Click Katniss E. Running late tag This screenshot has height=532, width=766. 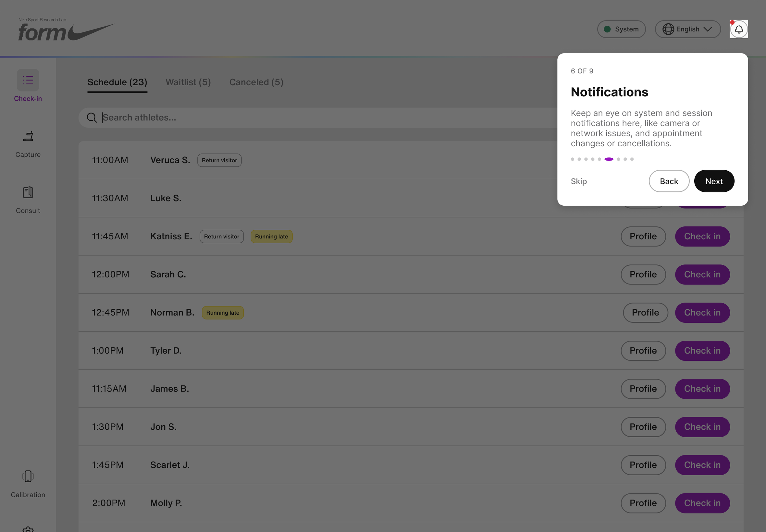pyautogui.click(x=271, y=237)
